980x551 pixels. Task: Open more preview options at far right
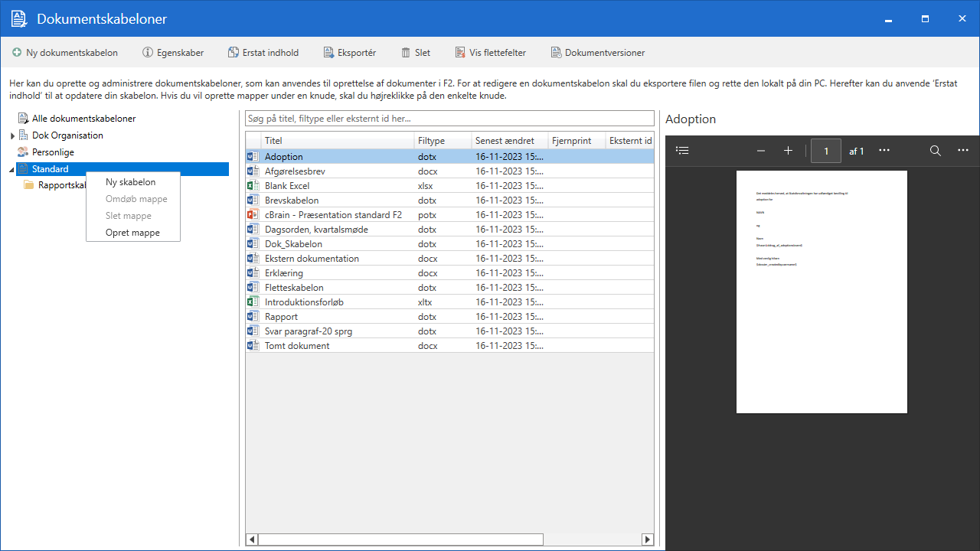tap(963, 151)
